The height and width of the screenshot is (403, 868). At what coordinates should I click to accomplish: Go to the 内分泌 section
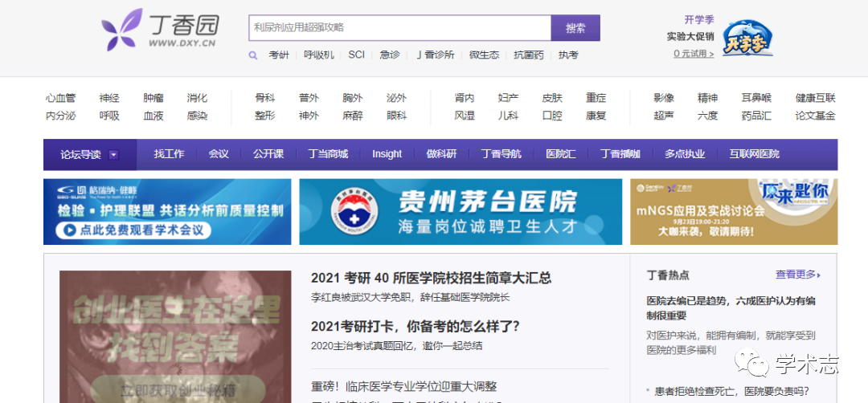tap(60, 116)
